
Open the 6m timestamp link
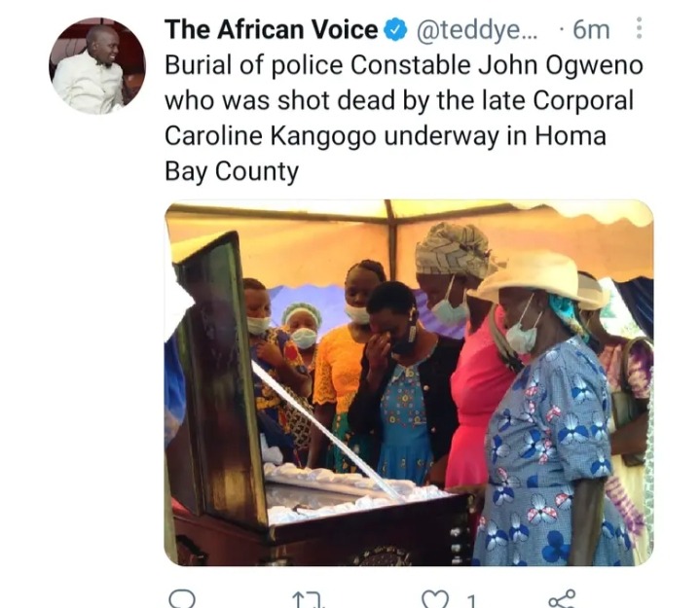point(591,30)
